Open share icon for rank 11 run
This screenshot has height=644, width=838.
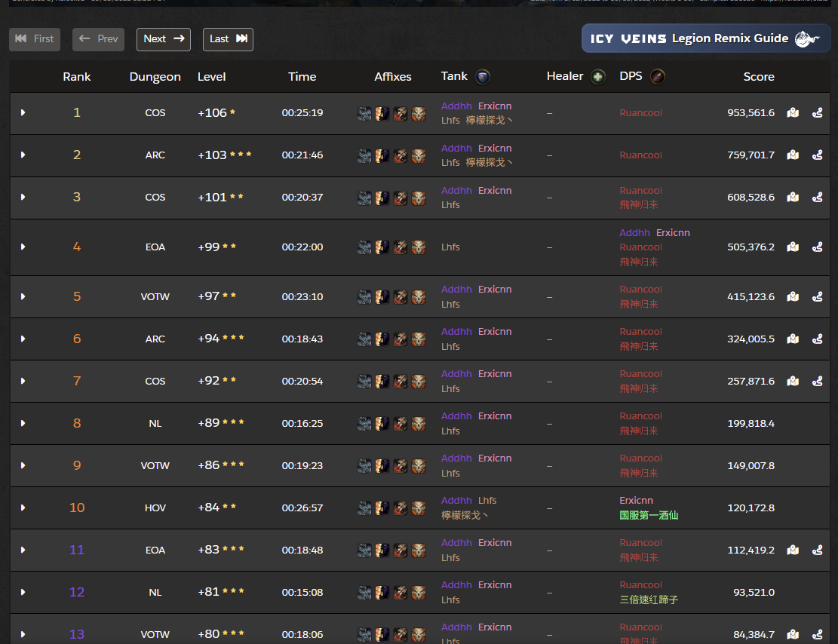(817, 550)
